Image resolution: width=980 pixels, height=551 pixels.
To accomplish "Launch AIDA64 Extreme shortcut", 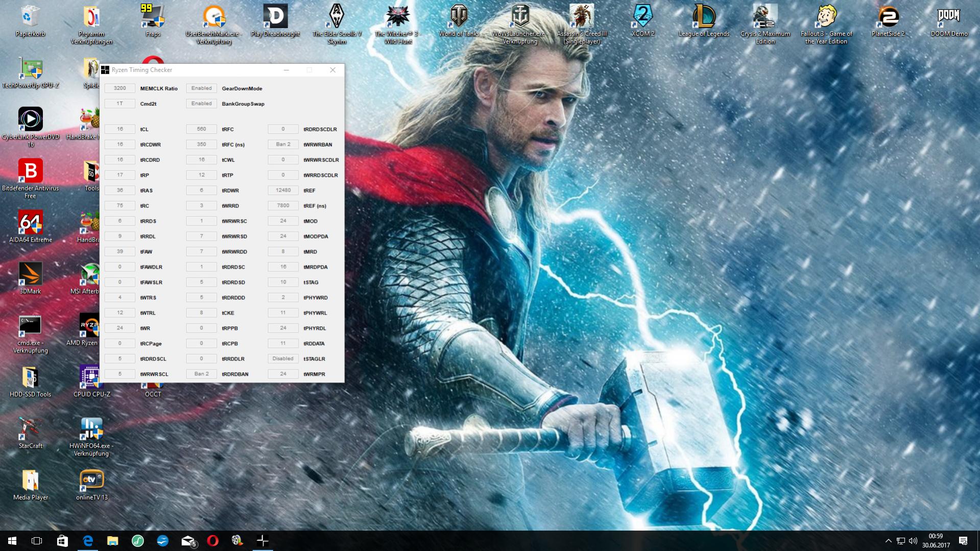I will click(30, 227).
